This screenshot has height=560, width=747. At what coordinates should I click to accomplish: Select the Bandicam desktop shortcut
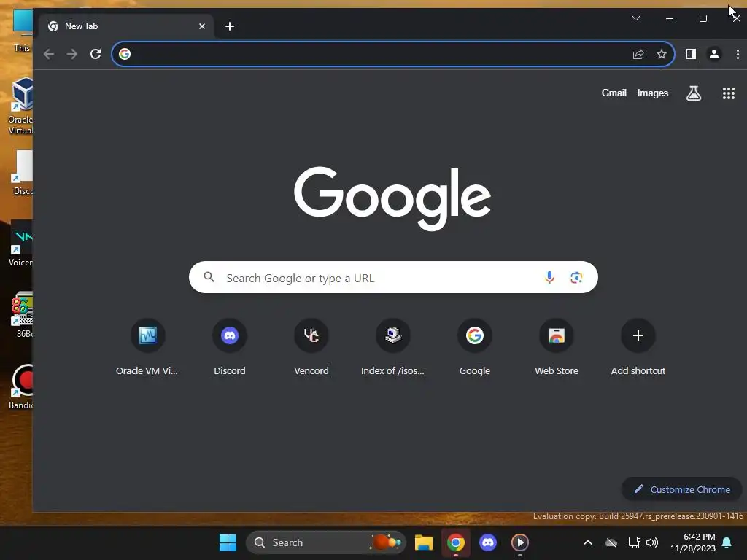point(21,386)
